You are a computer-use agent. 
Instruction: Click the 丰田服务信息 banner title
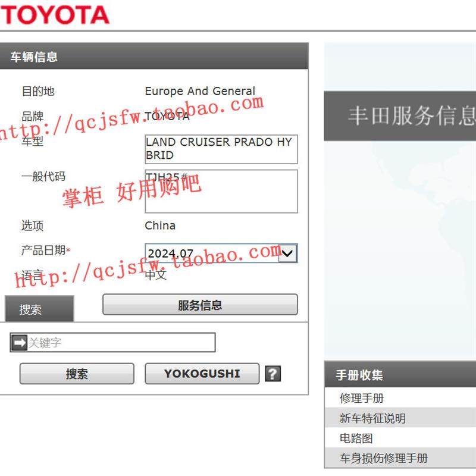[x=412, y=115]
